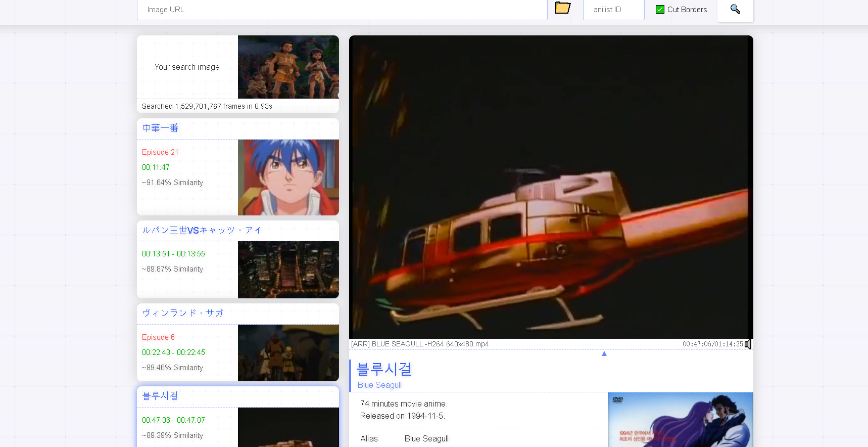Open the folder icon to upload image
Image resolution: width=868 pixels, height=447 pixels.
(562, 8)
